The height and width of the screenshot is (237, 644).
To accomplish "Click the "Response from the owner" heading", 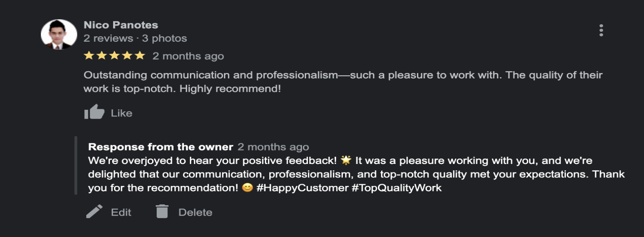I will [161, 147].
